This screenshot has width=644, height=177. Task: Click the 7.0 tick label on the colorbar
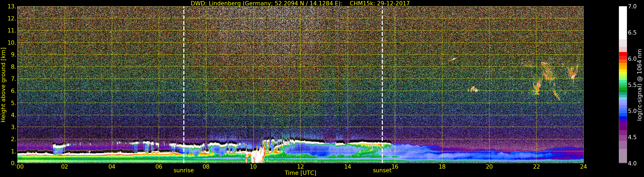point(632,6)
